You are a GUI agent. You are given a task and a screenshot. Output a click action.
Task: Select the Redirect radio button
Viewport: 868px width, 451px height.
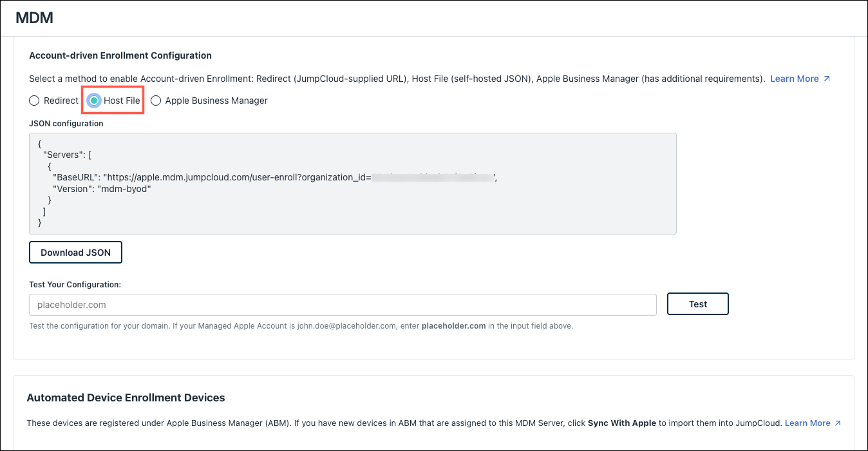[x=34, y=101]
